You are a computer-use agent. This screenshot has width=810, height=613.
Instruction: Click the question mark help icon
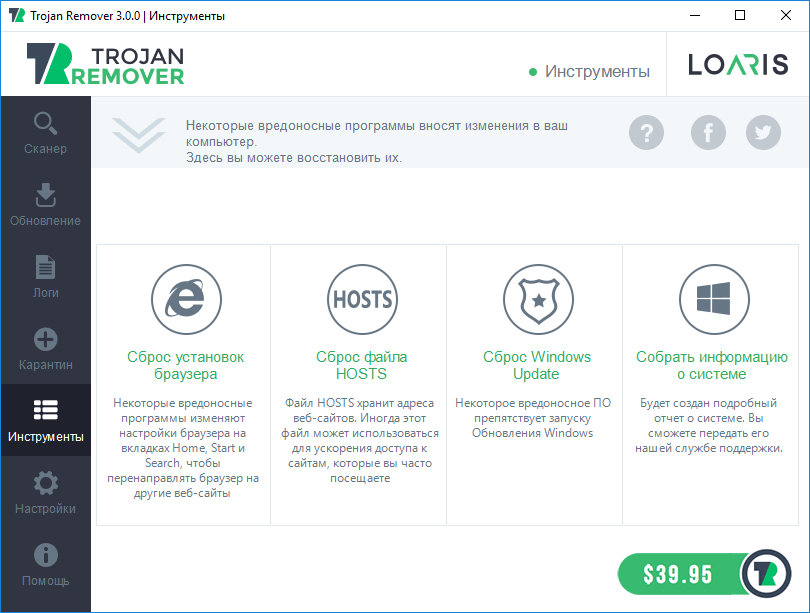[x=646, y=132]
